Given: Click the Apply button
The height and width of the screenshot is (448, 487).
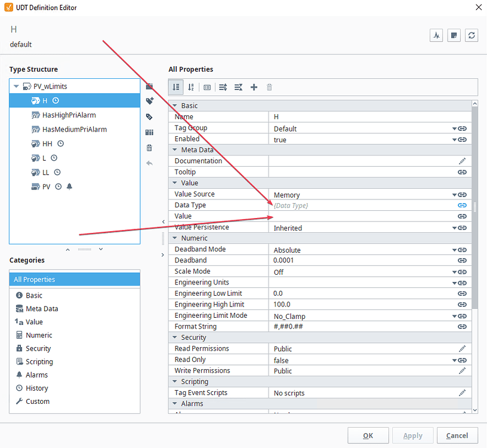Looking at the screenshot, I should (412, 435).
